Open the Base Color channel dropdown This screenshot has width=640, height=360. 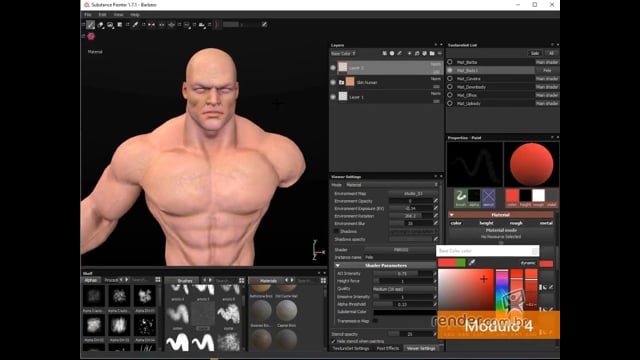[343, 53]
